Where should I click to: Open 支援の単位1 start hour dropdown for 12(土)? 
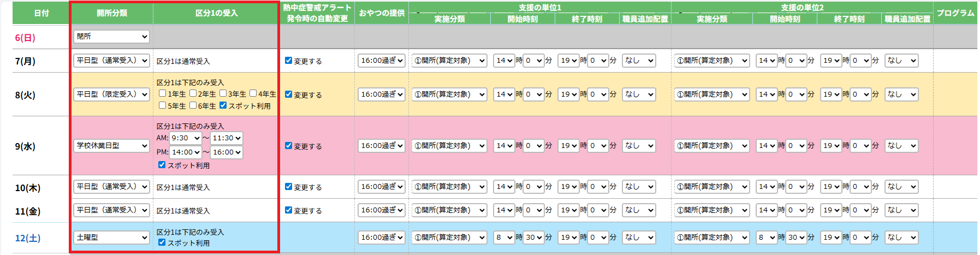click(x=504, y=238)
